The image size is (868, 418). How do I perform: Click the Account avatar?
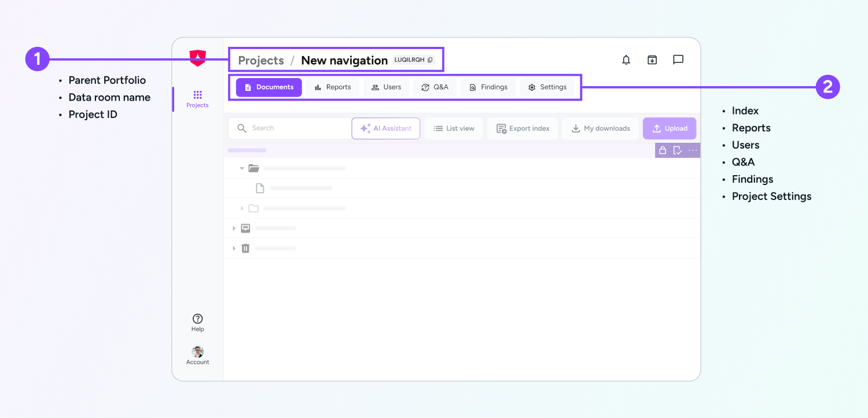[197, 352]
